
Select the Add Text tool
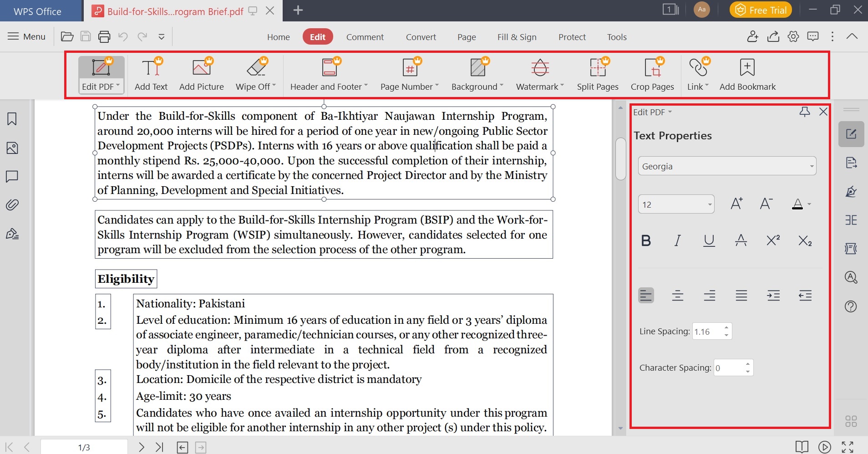(151, 73)
